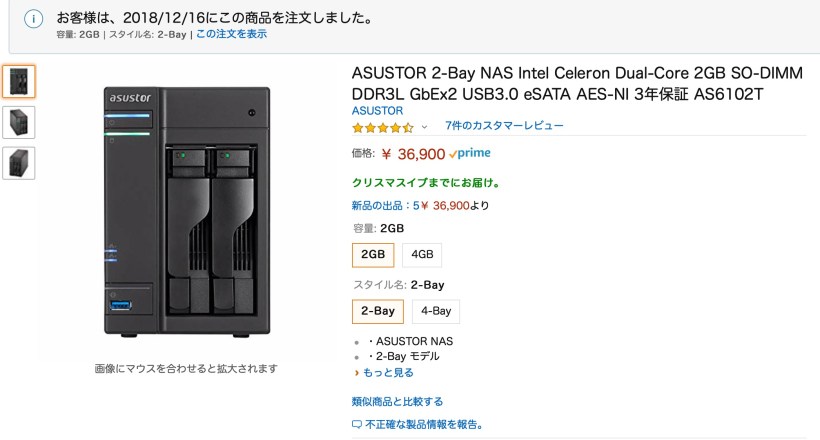Viewport: 820px width, 440px height.
Task: Expand the もっと見る feature list
Action: (384, 372)
